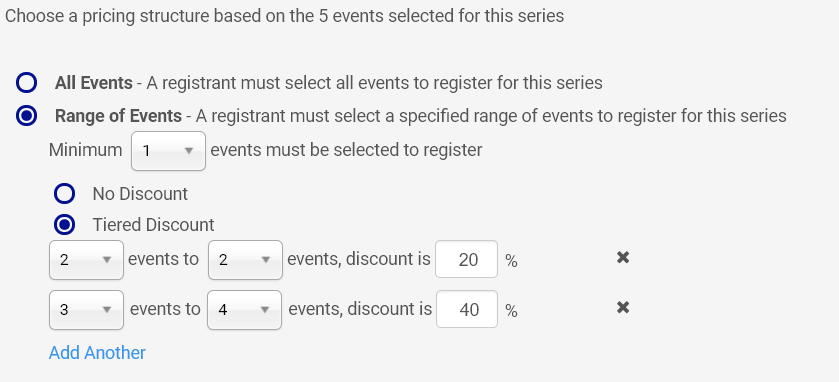Delete the 40% discount tier row
The width and height of the screenshot is (839, 382).
622,308
